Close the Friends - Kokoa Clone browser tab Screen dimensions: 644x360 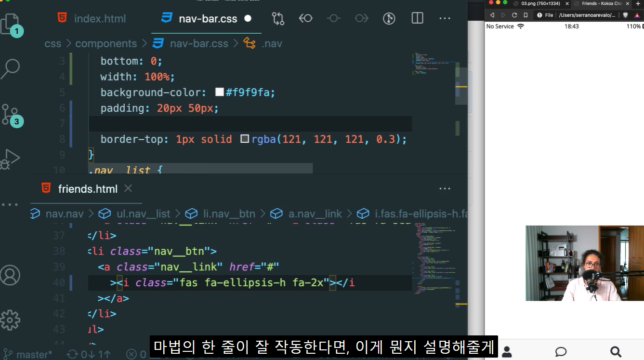pos(627,3)
